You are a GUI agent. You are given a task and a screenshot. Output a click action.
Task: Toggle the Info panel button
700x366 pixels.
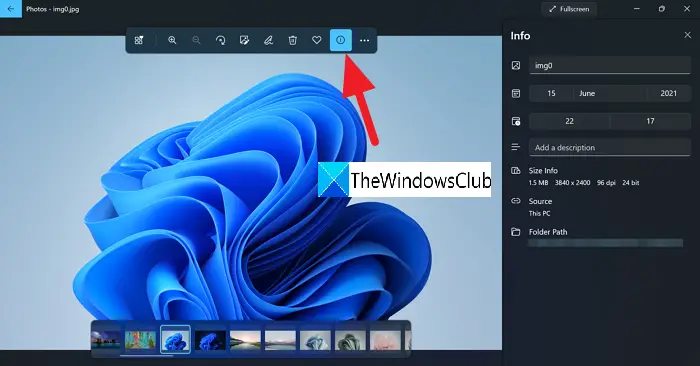pos(341,40)
